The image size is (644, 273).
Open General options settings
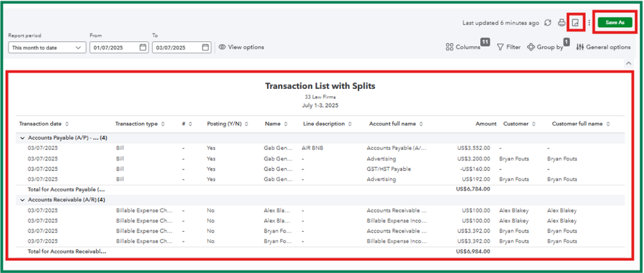coord(603,47)
